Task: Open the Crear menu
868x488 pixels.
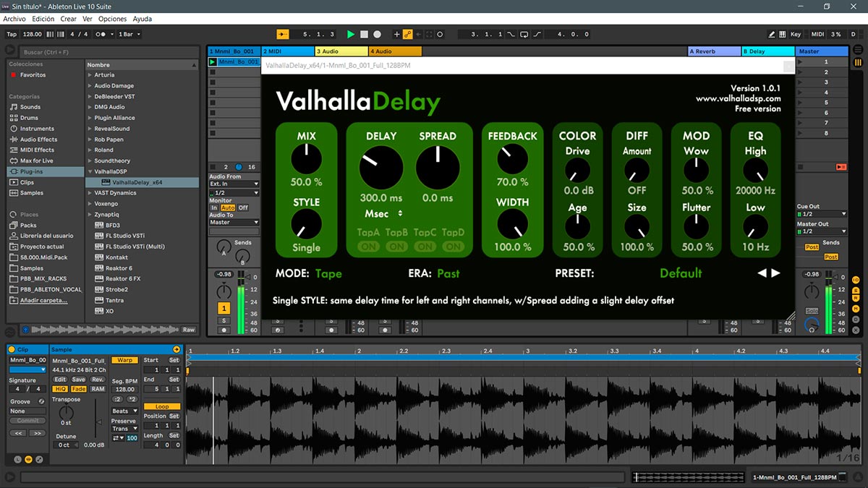Action: click(x=69, y=19)
